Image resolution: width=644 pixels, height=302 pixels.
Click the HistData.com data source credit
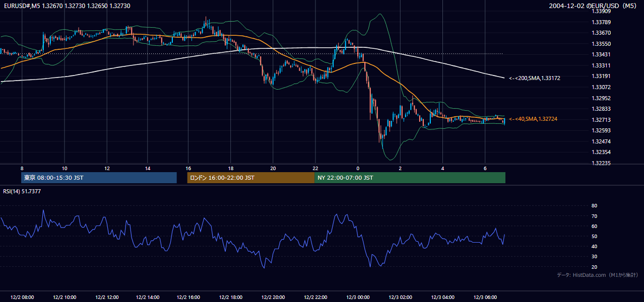coord(598,275)
